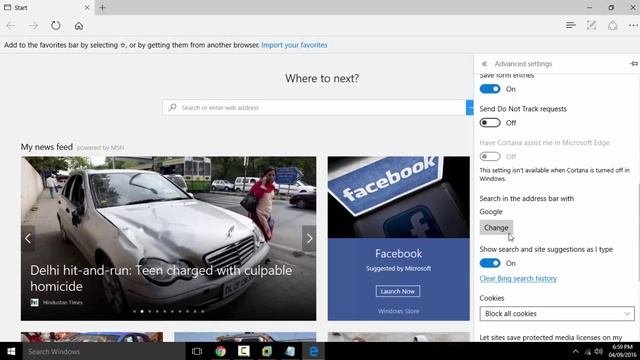
Task: Select the Google search engine text
Action: [x=491, y=212]
